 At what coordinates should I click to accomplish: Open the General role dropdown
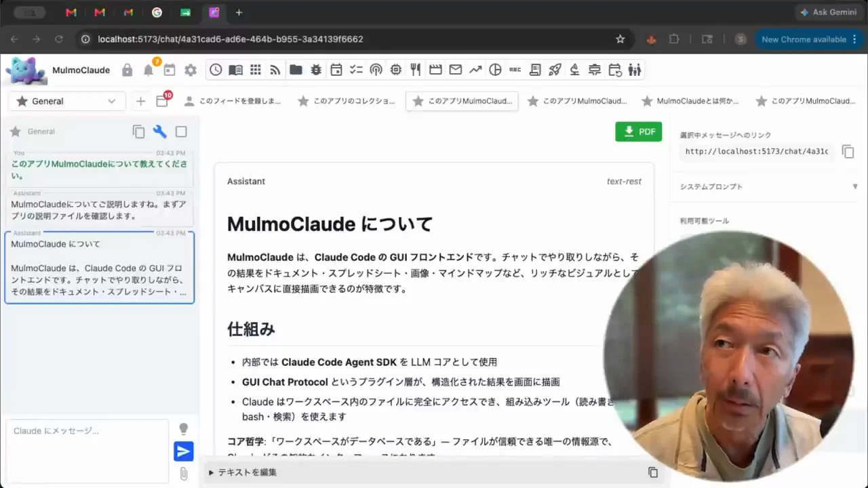tap(67, 101)
